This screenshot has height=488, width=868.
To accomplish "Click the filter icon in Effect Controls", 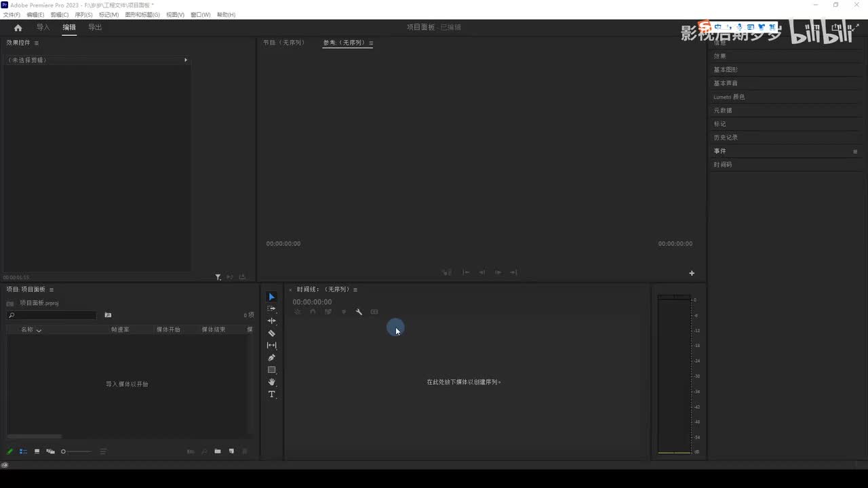I will point(218,277).
